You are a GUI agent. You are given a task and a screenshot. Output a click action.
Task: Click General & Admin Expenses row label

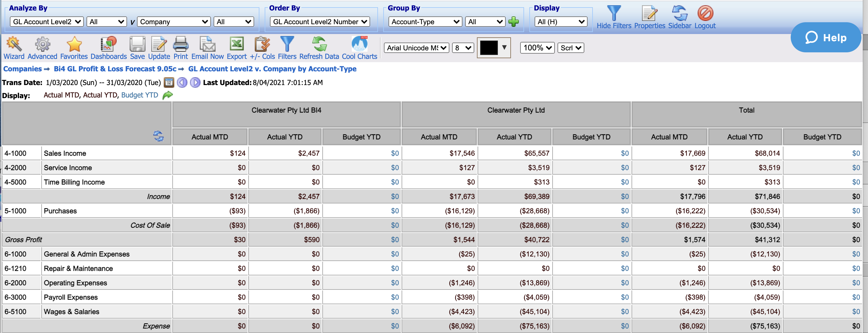(x=86, y=254)
